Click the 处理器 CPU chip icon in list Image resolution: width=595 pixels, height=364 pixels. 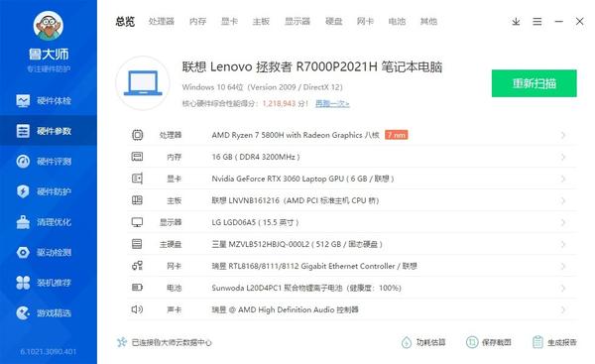138,135
